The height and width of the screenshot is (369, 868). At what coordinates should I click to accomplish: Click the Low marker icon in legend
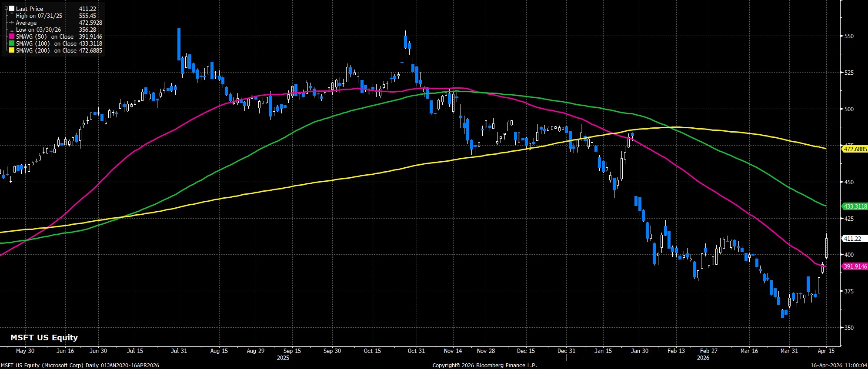(x=11, y=30)
